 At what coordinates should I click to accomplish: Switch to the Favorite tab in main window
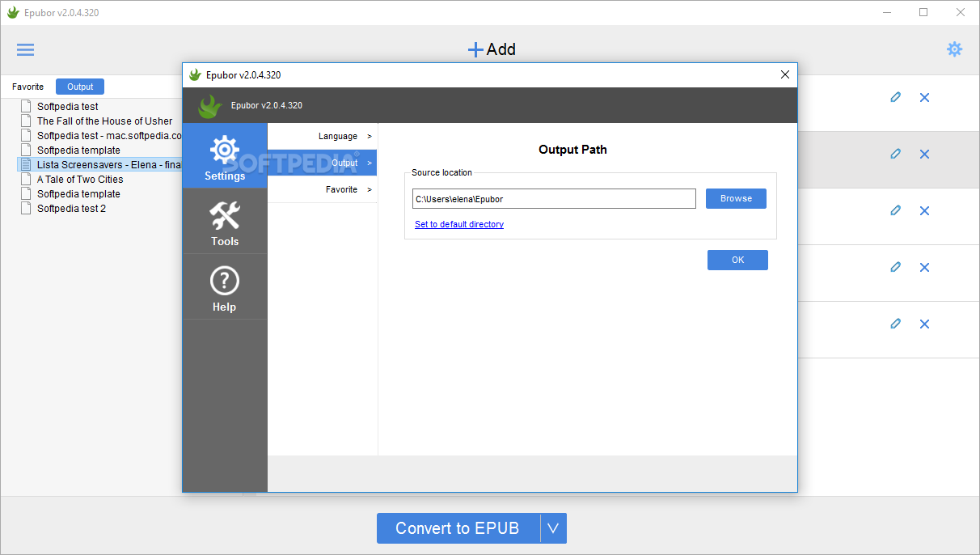point(28,87)
